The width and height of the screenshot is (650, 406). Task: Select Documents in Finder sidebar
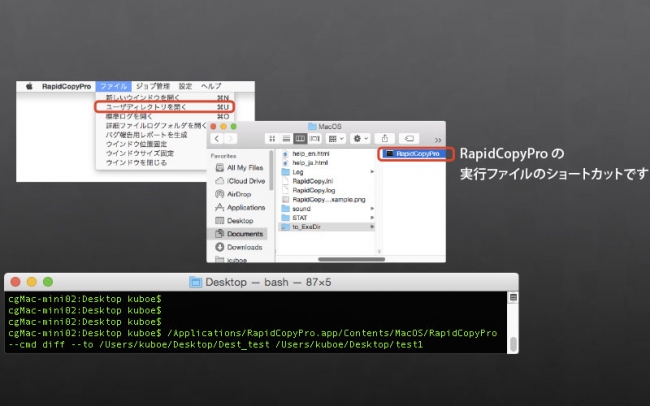tap(237, 234)
